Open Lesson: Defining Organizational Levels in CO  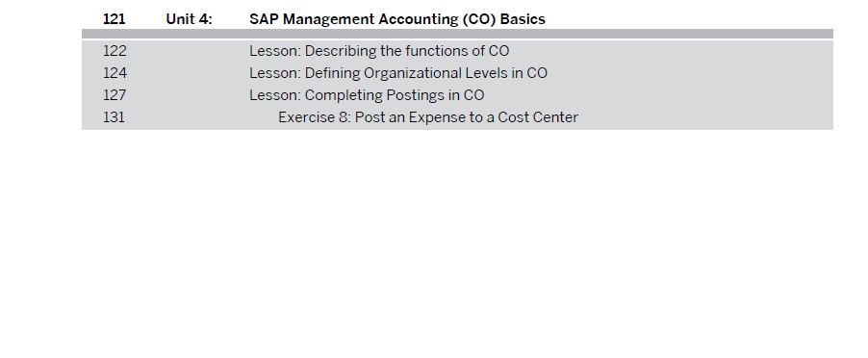[x=398, y=73]
